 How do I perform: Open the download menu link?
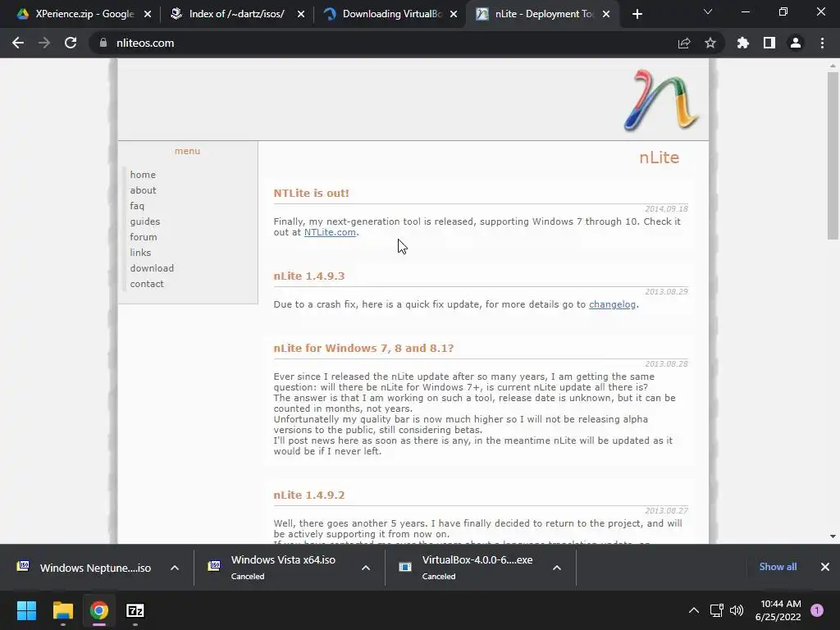click(x=152, y=268)
